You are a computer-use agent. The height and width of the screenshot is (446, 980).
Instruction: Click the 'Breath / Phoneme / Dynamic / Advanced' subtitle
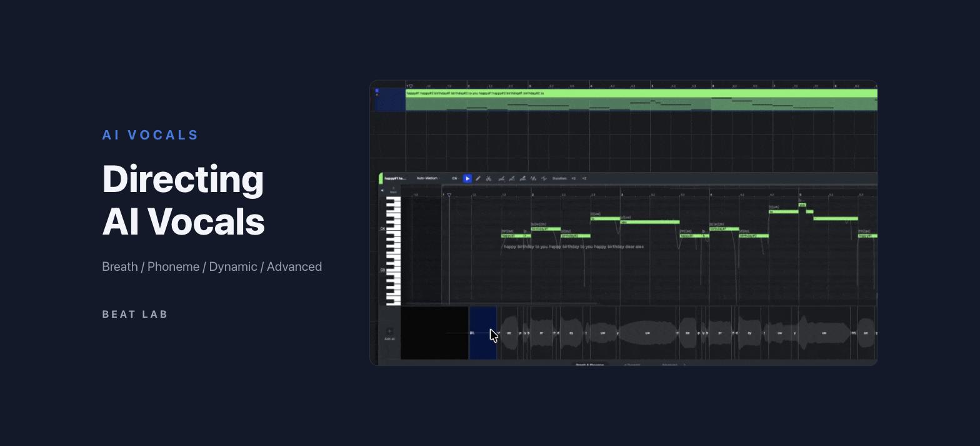tap(212, 266)
